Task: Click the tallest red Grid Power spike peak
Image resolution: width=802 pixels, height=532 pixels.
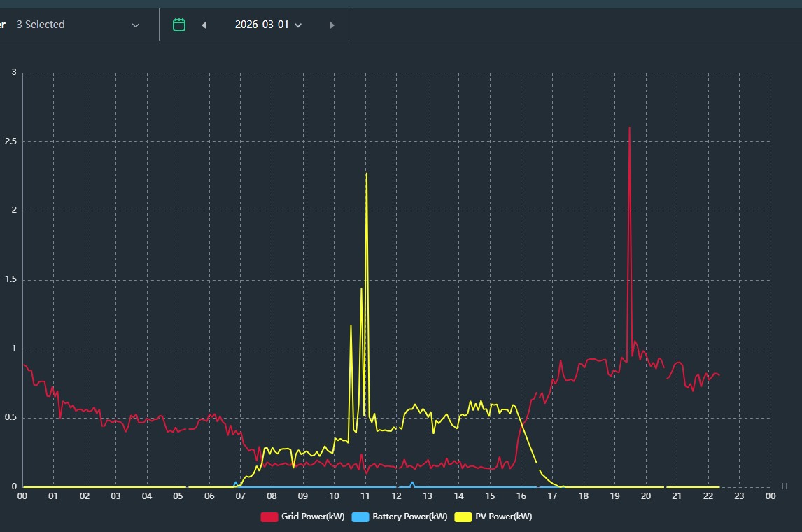Action: (629, 129)
